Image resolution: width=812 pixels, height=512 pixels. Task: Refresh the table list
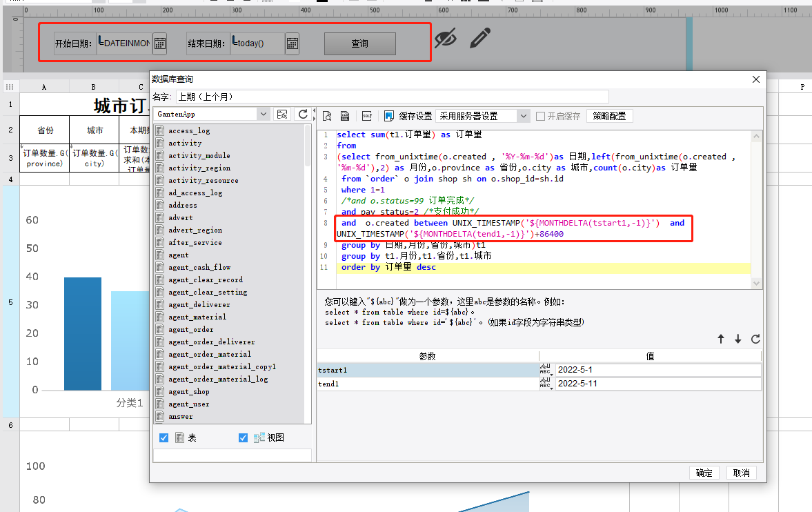(303, 114)
